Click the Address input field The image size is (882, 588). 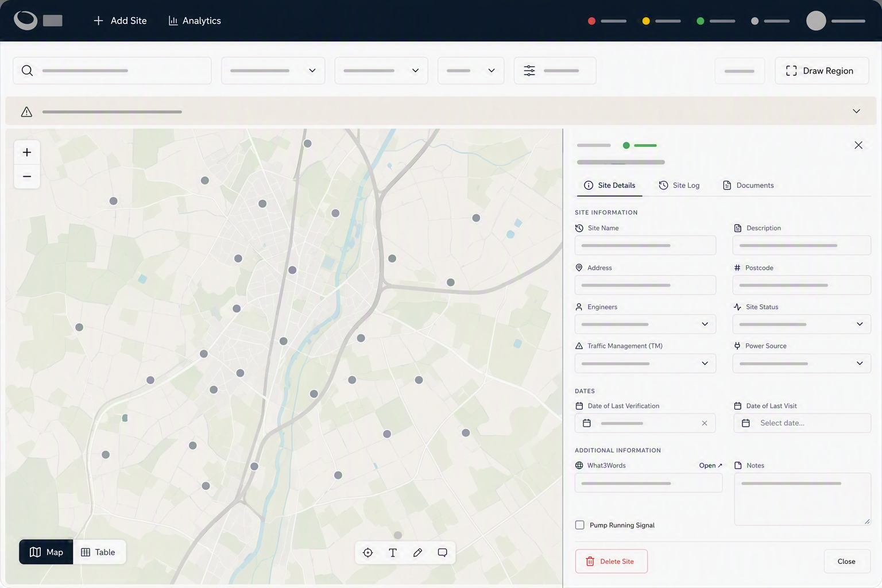(645, 285)
